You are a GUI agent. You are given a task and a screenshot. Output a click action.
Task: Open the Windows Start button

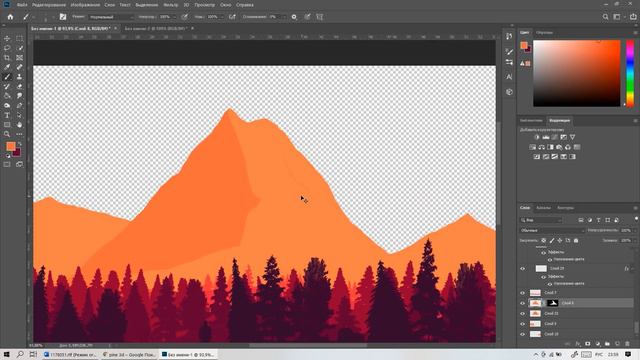(7, 354)
